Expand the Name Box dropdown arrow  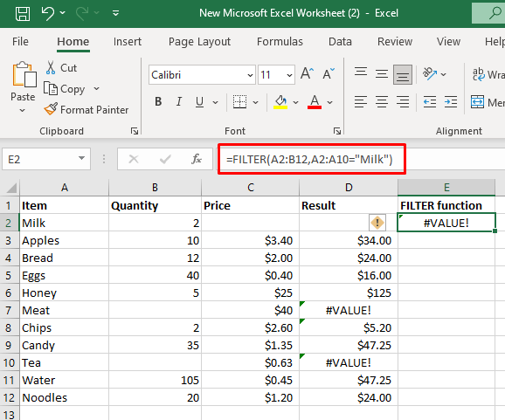tap(81, 158)
